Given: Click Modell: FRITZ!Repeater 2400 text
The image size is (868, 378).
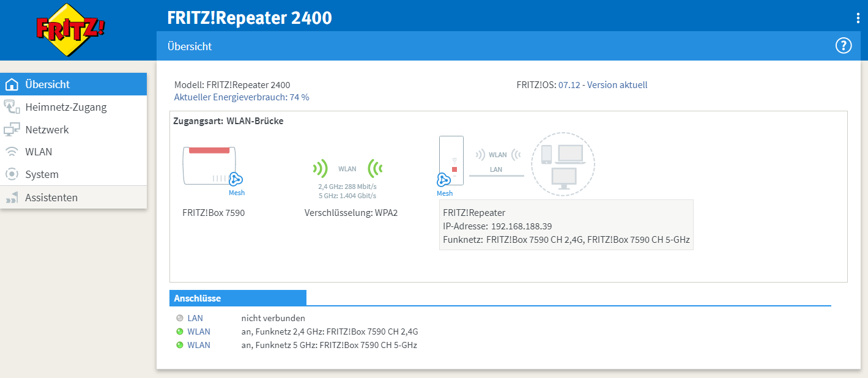Looking at the screenshot, I should tap(232, 85).
